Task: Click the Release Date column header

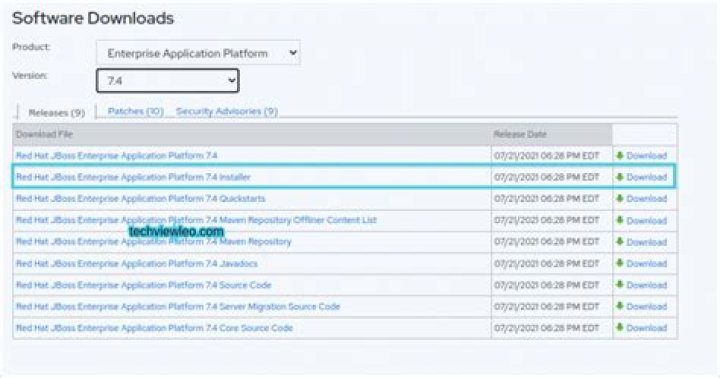Action: coord(520,134)
